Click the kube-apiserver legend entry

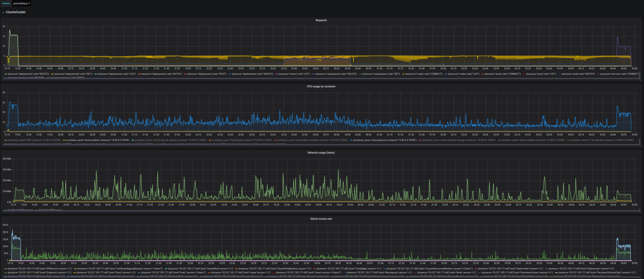coord(385,140)
